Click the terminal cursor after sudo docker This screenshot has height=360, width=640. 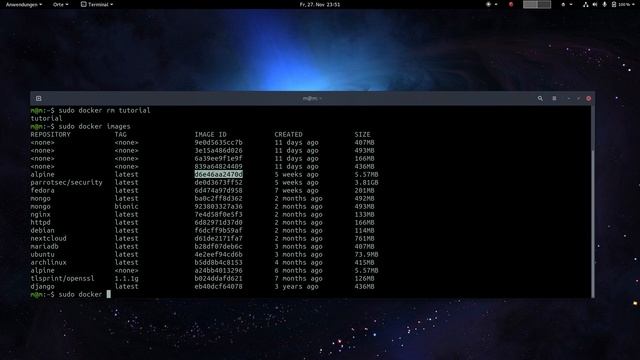109,294
